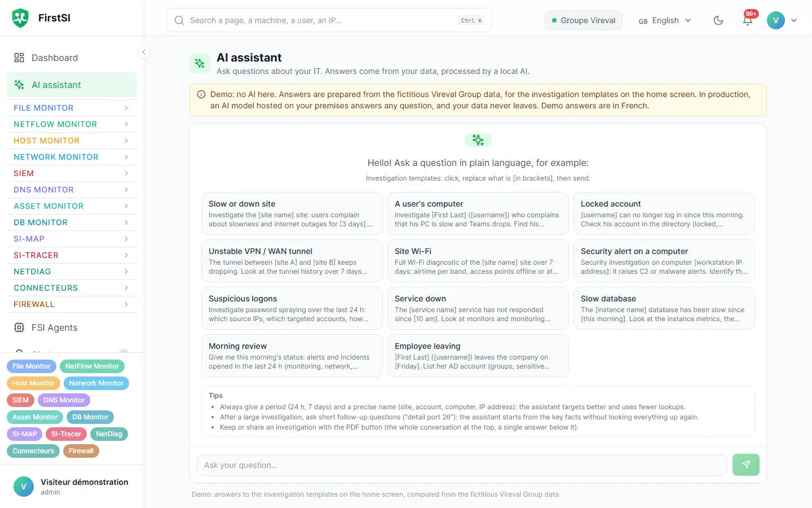812x508 pixels.
Task: Expand the FILE MONITOR section
Action: tap(72, 108)
